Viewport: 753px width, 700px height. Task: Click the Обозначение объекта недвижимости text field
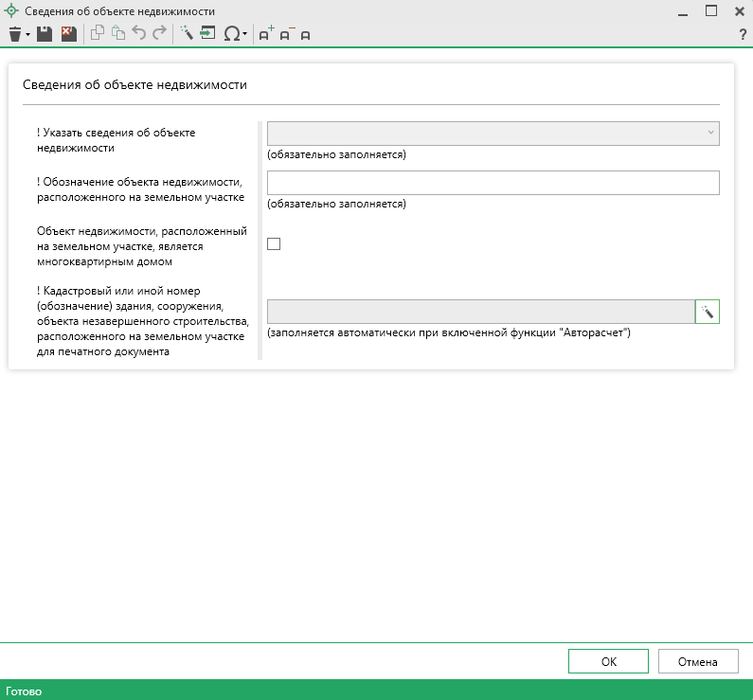point(493,183)
